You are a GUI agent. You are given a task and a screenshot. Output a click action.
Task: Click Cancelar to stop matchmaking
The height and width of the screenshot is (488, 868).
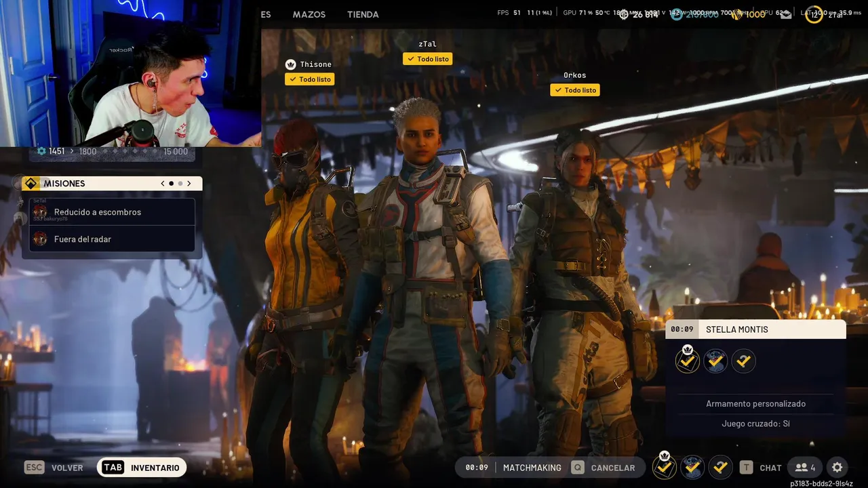coord(613,468)
